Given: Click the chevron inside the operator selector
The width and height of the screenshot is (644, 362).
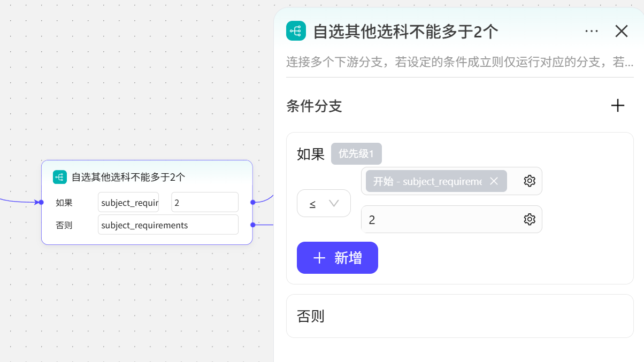Looking at the screenshot, I should coord(334,203).
